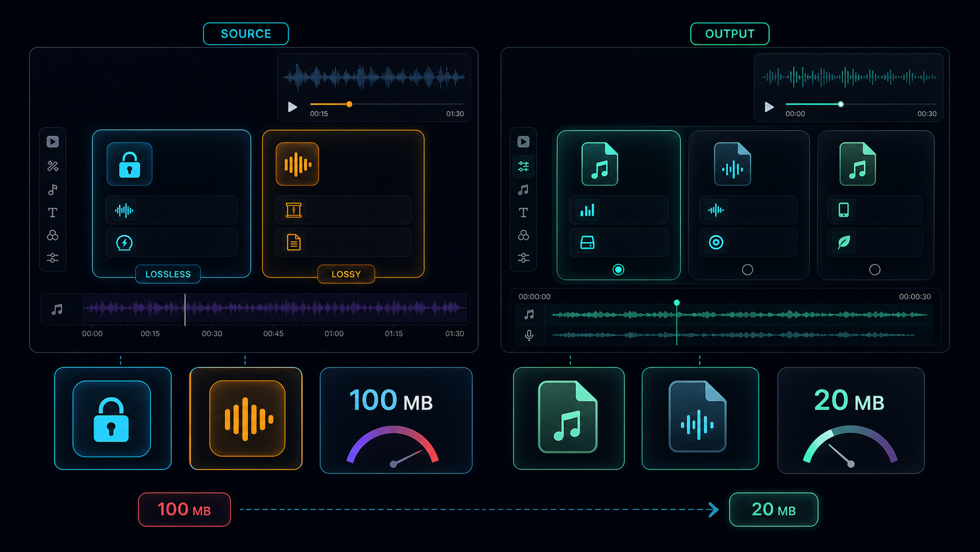Screen dimensions: 980x552
Task: Select the second output format radio button
Action: [747, 270]
